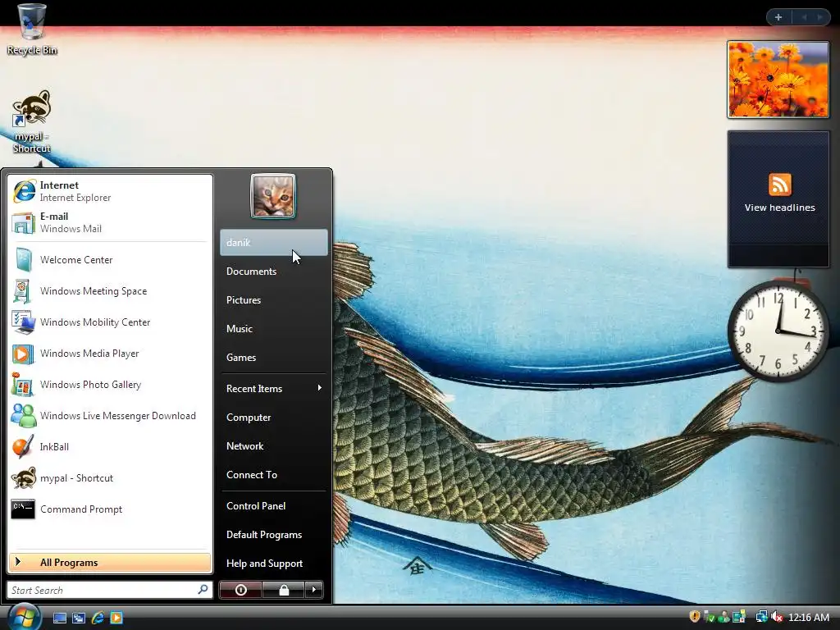This screenshot has width=840, height=630.
Task: Open mypal - Shortcut in Start menu
Action: (x=110, y=478)
